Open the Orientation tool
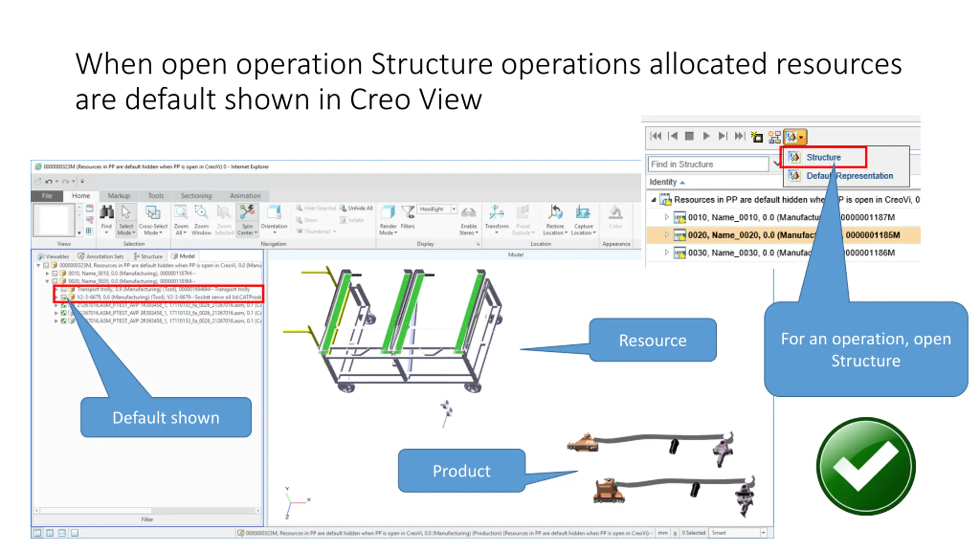980x551 pixels. click(274, 213)
